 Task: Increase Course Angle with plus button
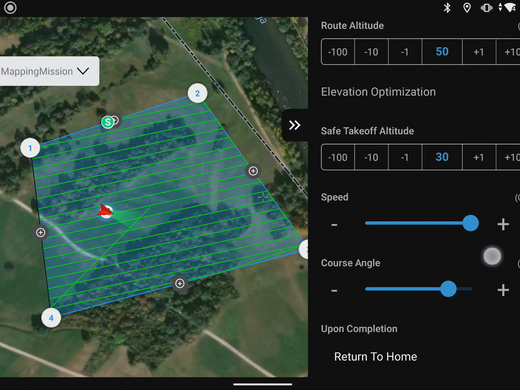click(503, 290)
